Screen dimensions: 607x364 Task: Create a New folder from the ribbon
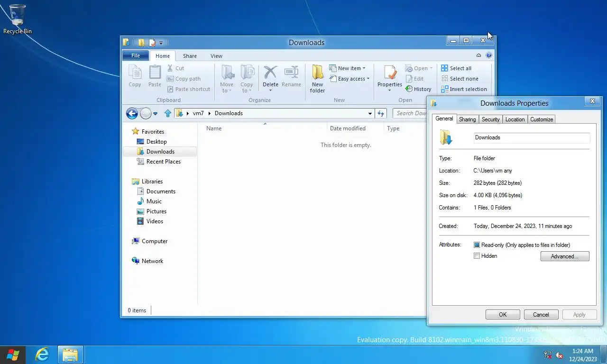pyautogui.click(x=317, y=79)
